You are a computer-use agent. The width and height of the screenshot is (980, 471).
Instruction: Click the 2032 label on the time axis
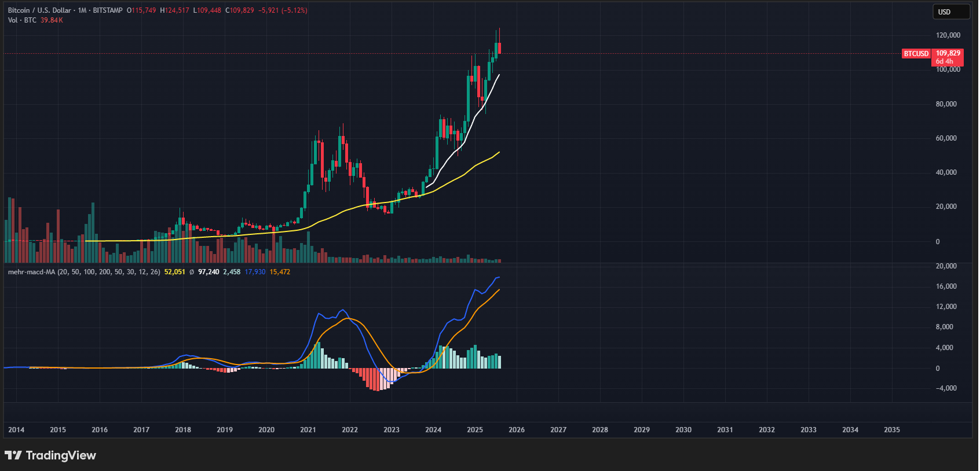pyautogui.click(x=767, y=430)
